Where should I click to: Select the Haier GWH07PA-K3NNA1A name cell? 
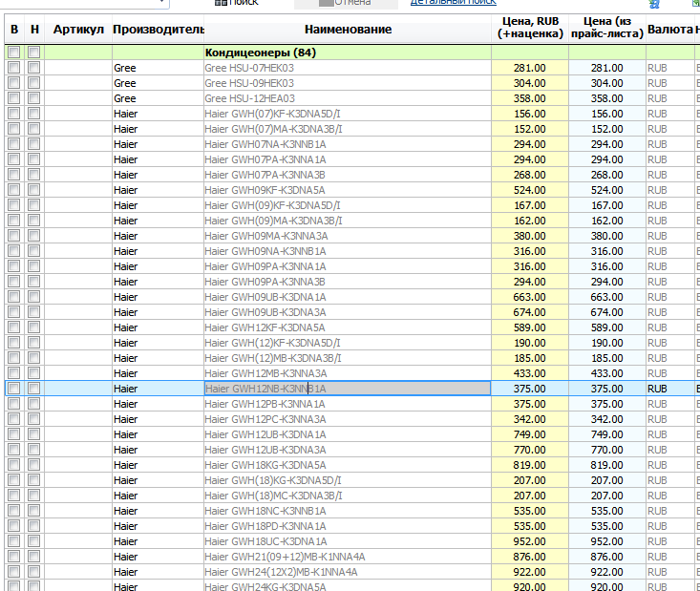[x=348, y=159]
